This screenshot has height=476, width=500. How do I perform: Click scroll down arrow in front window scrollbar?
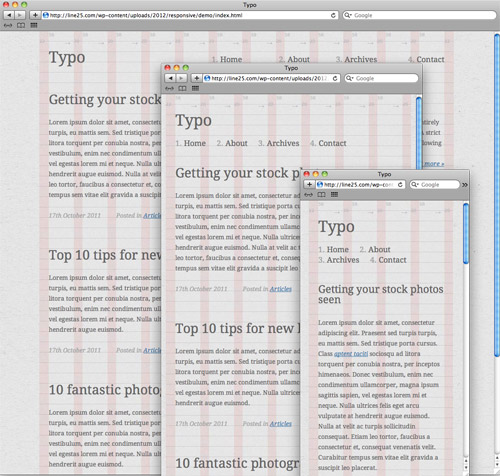click(x=466, y=468)
